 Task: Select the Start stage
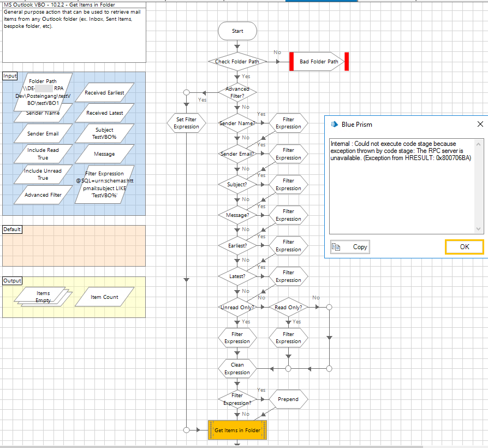(237, 31)
